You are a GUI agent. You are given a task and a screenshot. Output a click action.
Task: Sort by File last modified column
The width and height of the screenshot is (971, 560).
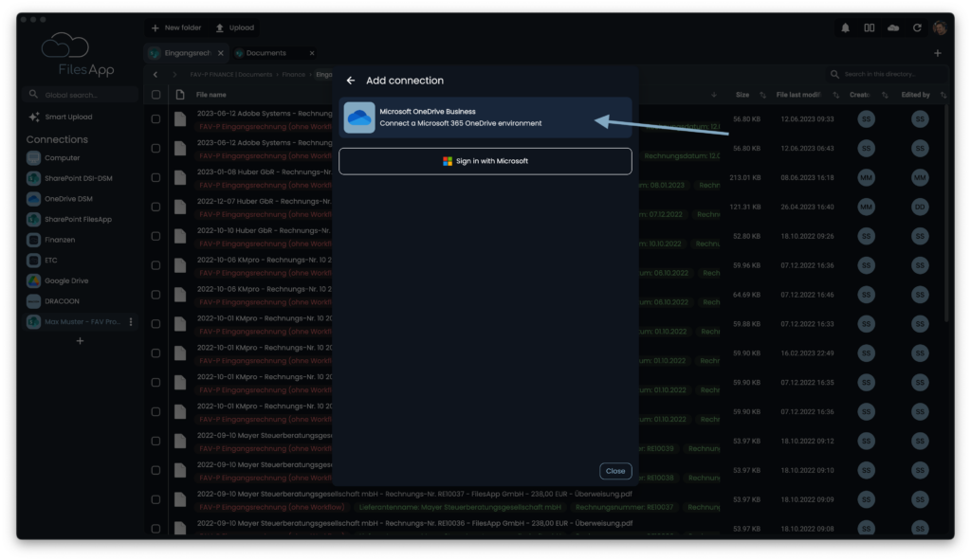click(798, 95)
